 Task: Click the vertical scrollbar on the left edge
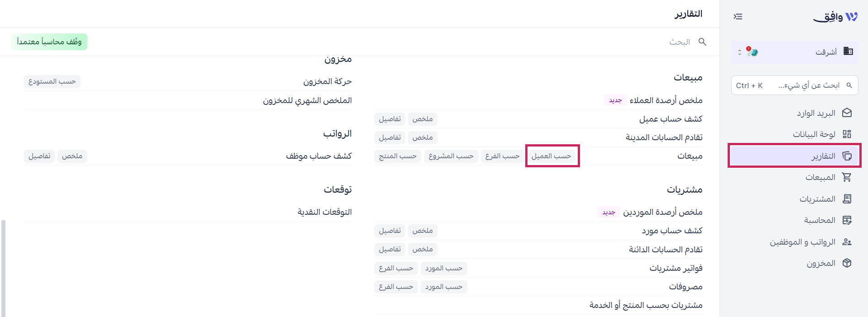click(3, 268)
